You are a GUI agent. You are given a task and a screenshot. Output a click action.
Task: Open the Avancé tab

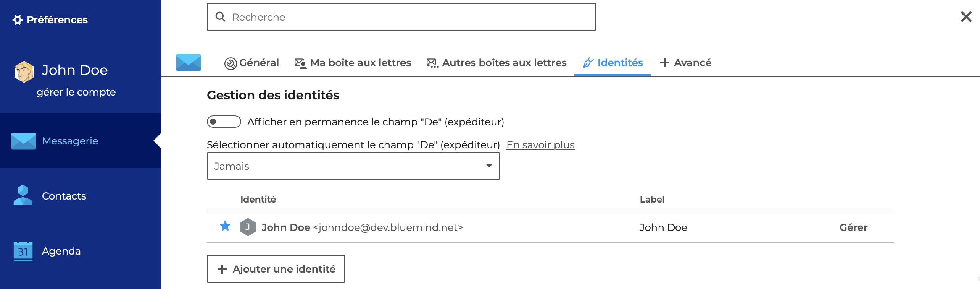point(686,63)
